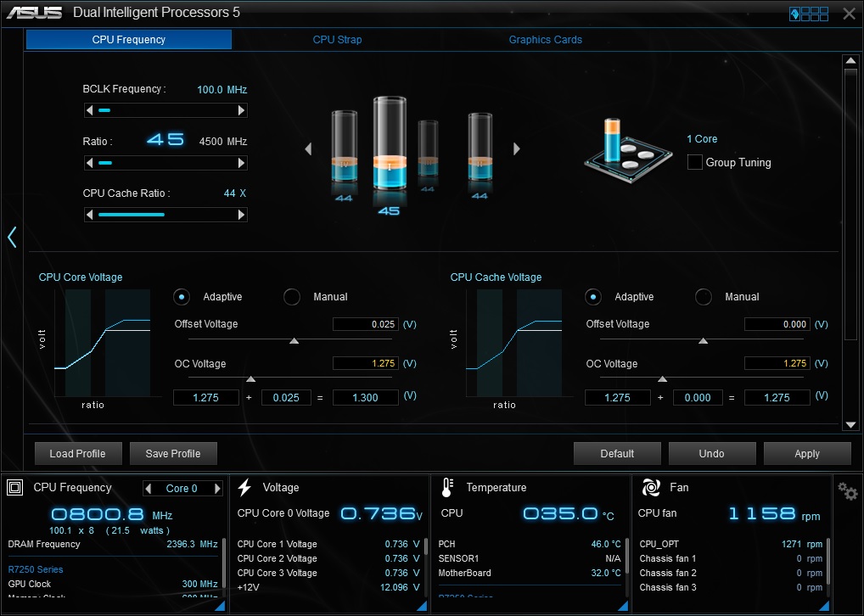Click the CPU Core Voltage curve graph

point(102,343)
